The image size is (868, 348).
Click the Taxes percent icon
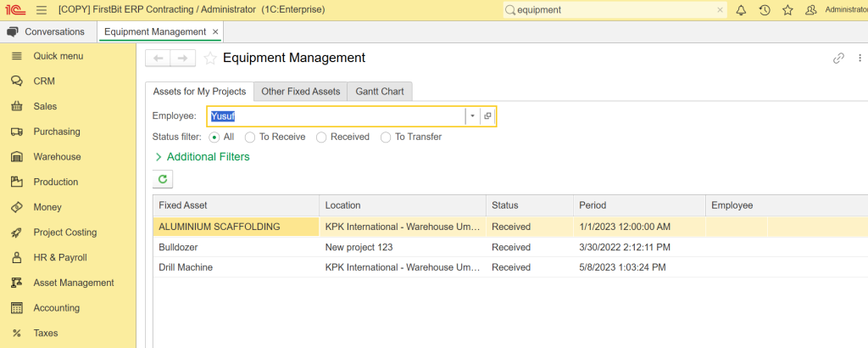pos(17,333)
